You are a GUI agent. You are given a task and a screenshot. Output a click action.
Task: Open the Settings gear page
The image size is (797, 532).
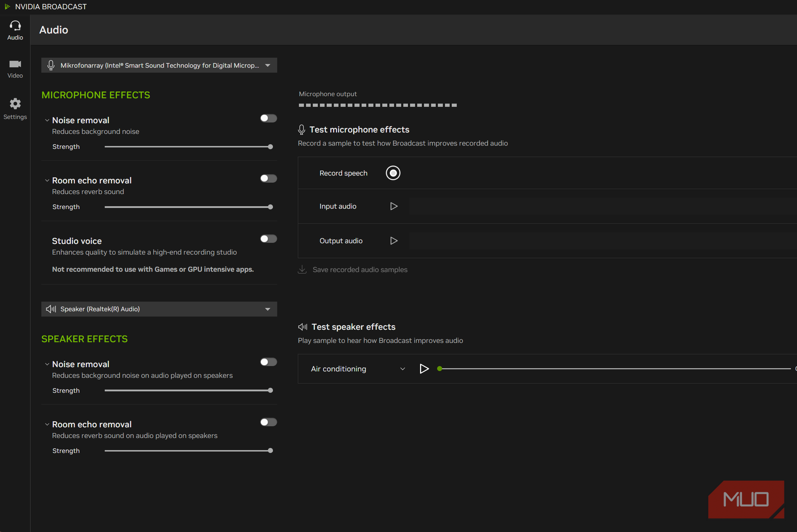click(15, 109)
